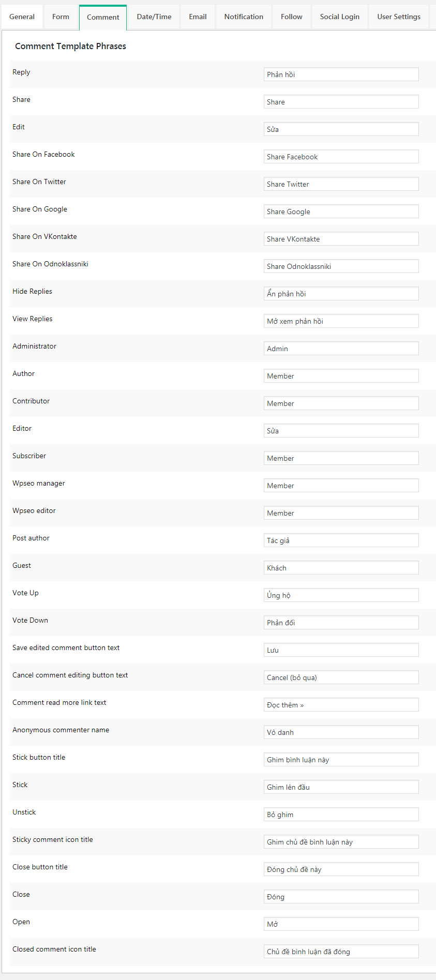Edit the Cancel comment editing button text
Screen dimensions: 436x980
341,677
